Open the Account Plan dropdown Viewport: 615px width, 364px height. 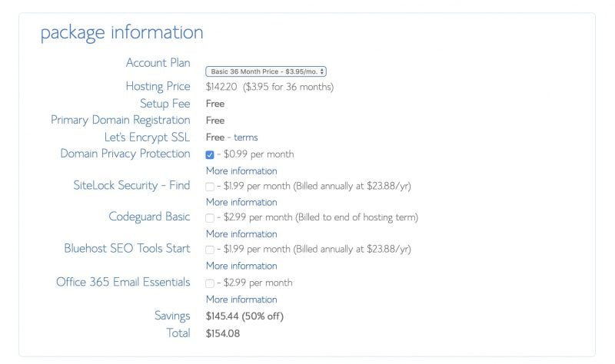point(265,71)
